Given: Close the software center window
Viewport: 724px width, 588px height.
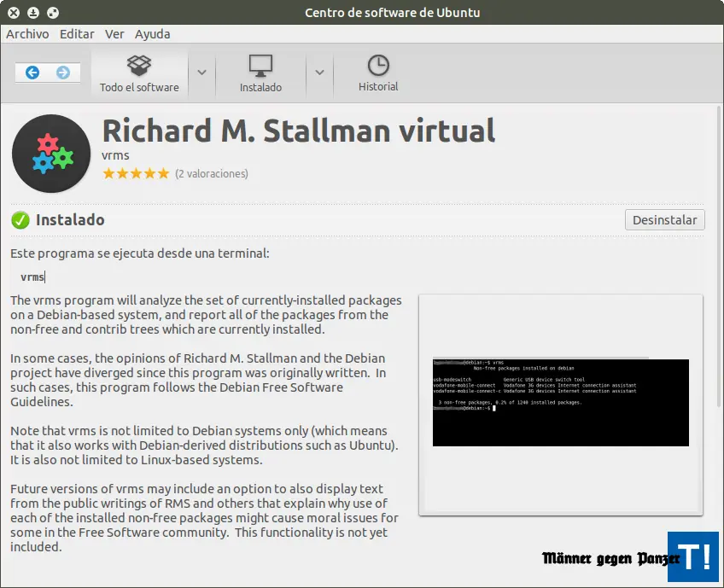Looking at the screenshot, I should coord(14,13).
